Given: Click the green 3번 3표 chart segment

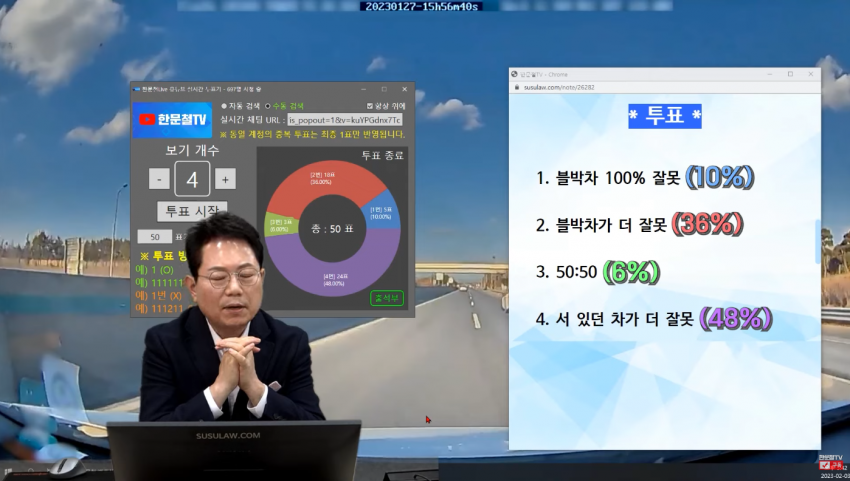Looking at the screenshot, I should pyautogui.click(x=281, y=224).
